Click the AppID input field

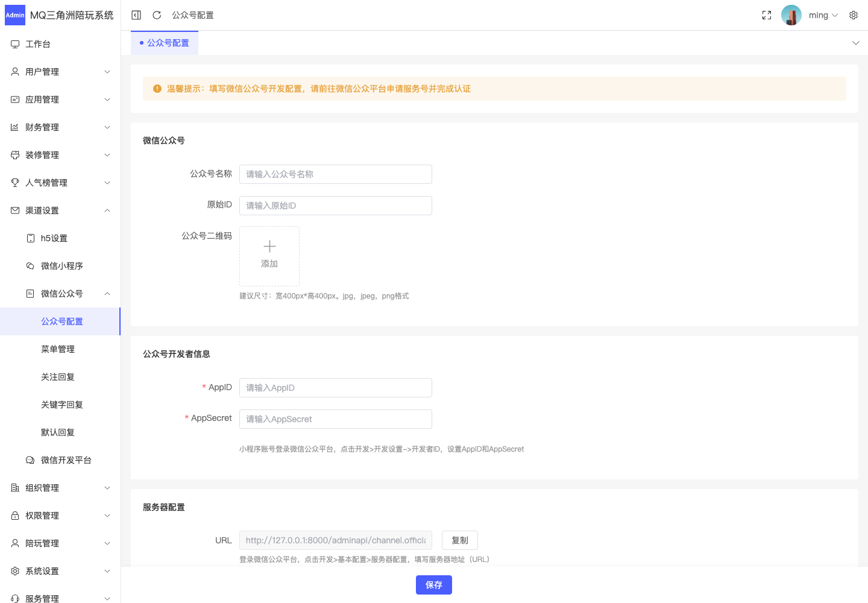[336, 388]
